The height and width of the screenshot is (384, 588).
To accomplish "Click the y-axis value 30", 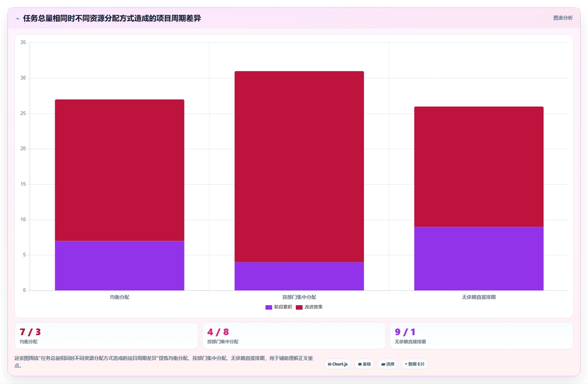I will pos(23,78).
